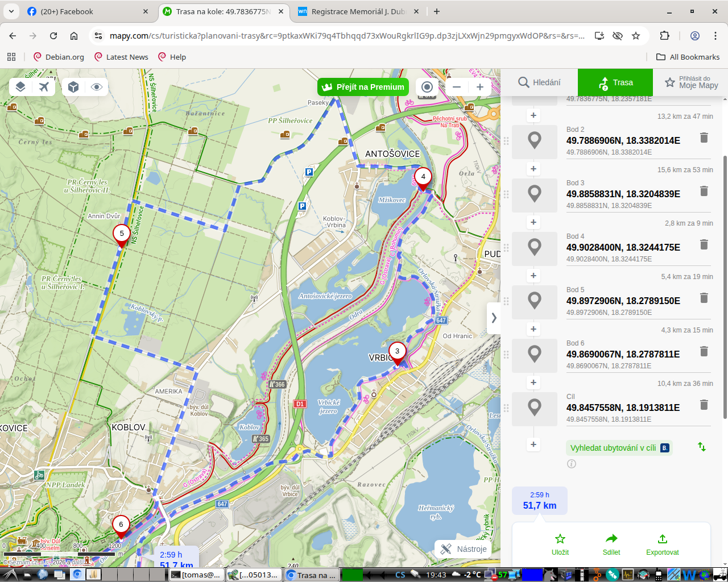Click the airplane aerial view icon
This screenshot has width=728, height=582.
click(44, 87)
